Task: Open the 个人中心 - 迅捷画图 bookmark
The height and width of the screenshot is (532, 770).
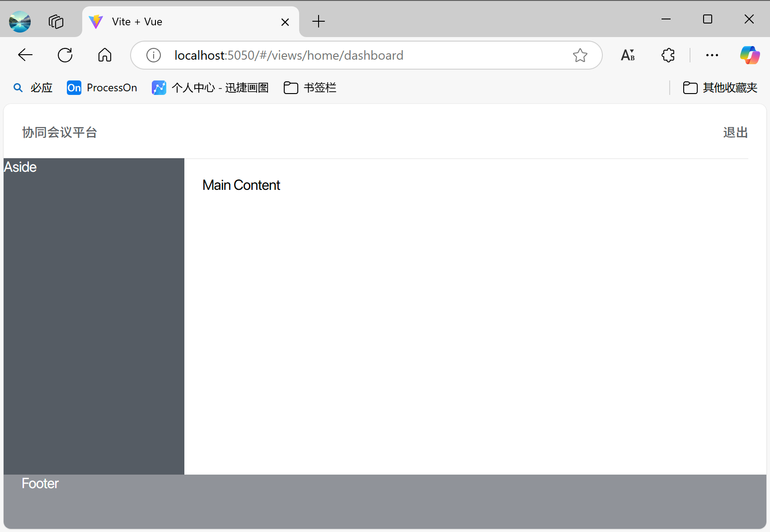Action: tap(210, 88)
